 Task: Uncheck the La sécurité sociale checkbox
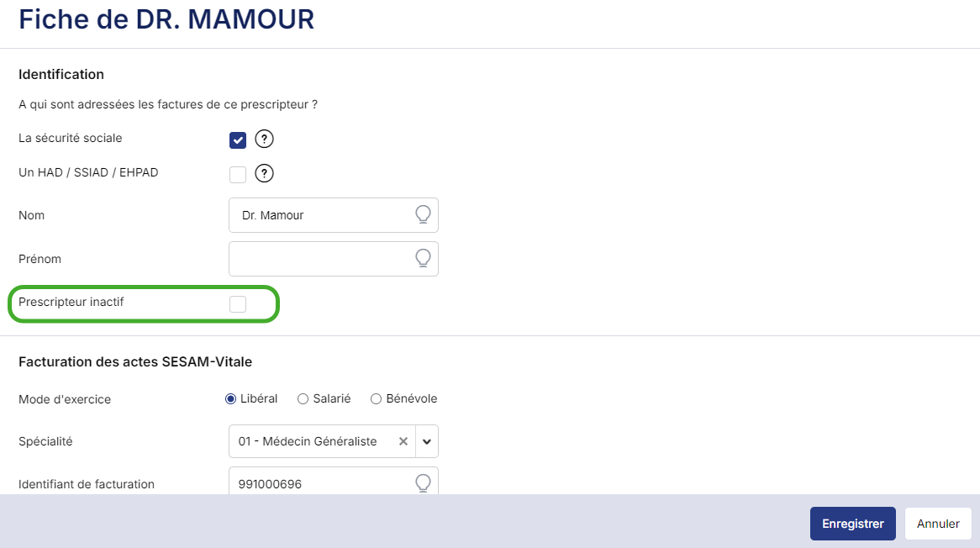pyautogui.click(x=238, y=140)
